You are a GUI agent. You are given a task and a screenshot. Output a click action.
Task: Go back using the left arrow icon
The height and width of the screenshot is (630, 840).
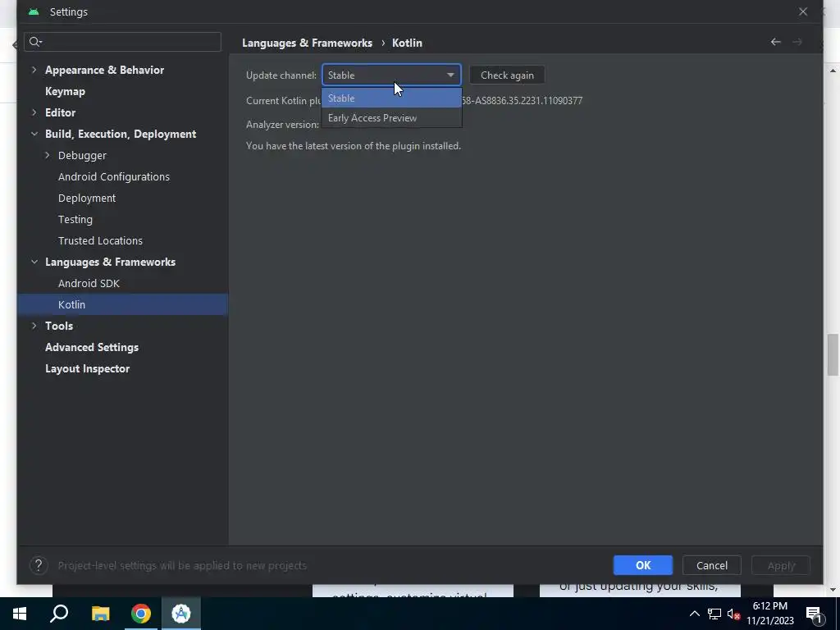775,42
